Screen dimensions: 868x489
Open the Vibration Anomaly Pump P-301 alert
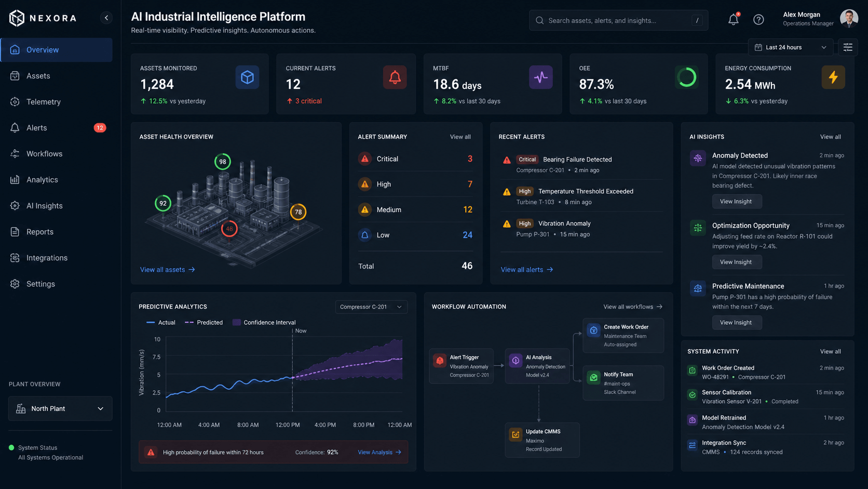pos(581,229)
